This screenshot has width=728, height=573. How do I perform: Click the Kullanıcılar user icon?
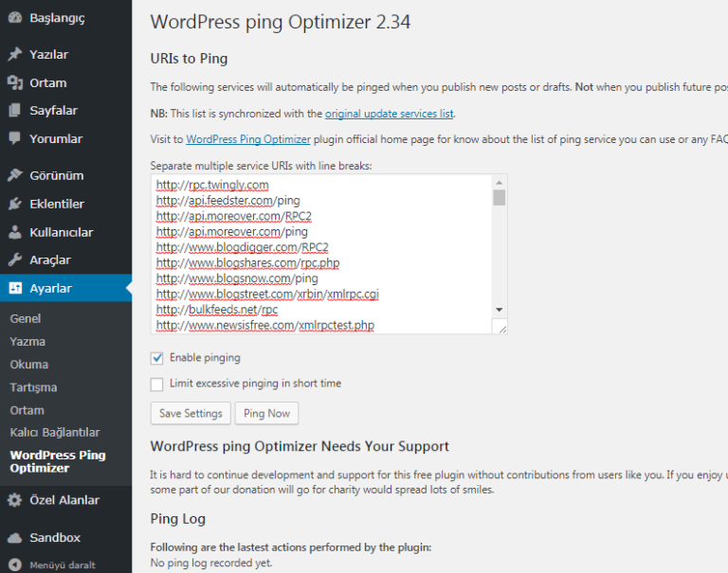tap(15, 232)
